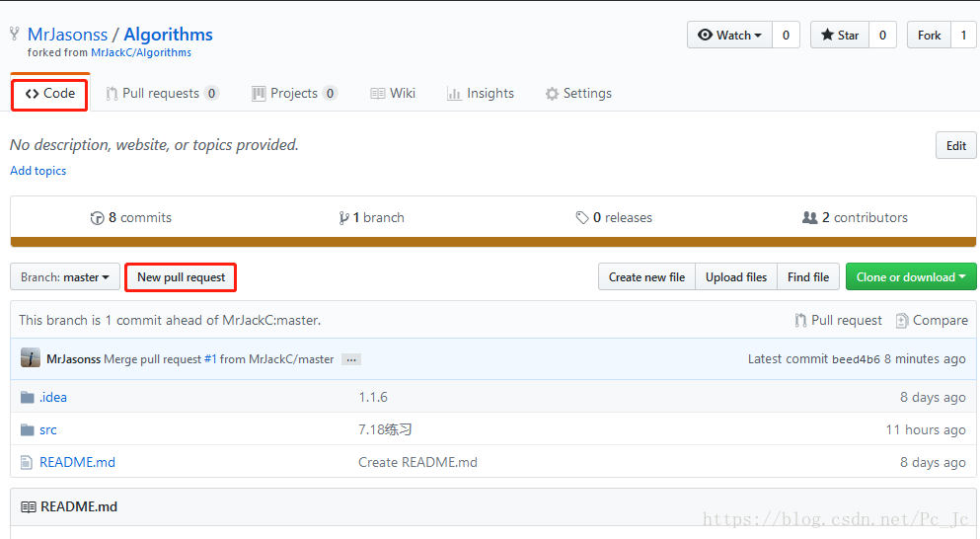
Task: View the 8 commits history
Action: [x=131, y=217]
